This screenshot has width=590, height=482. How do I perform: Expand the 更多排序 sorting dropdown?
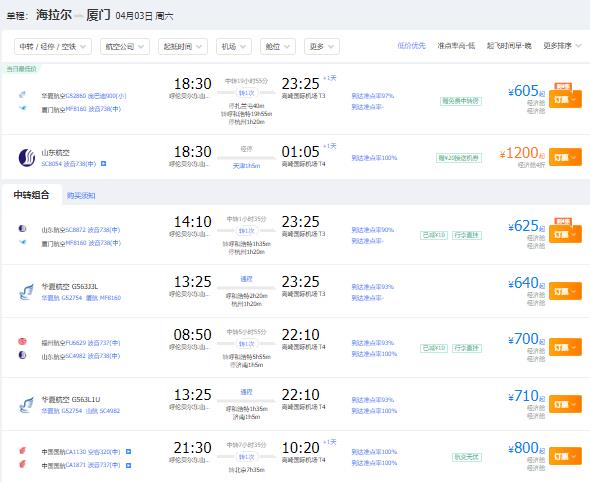(x=562, y=46)
